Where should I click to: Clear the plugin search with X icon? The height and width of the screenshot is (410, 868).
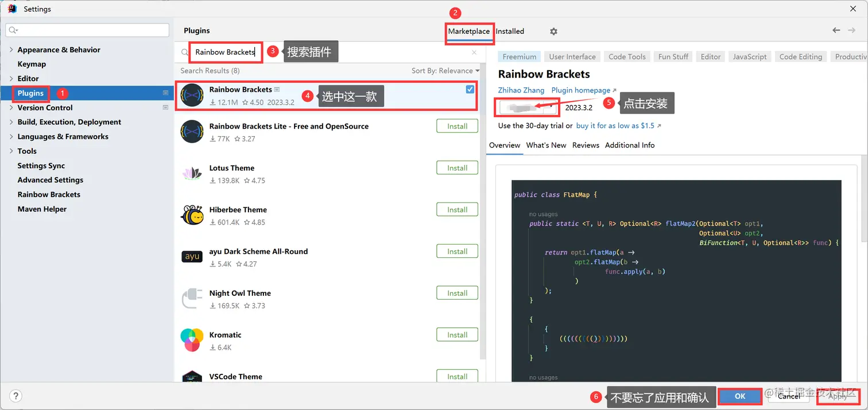474,52
